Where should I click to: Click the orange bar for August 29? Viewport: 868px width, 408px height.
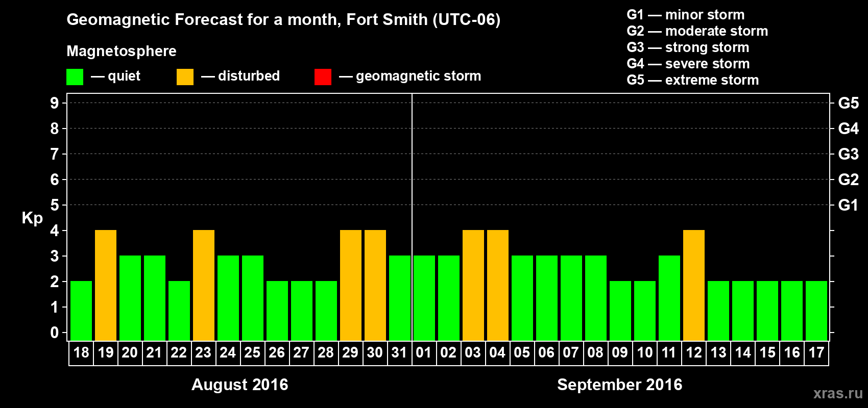pos(351,285)
